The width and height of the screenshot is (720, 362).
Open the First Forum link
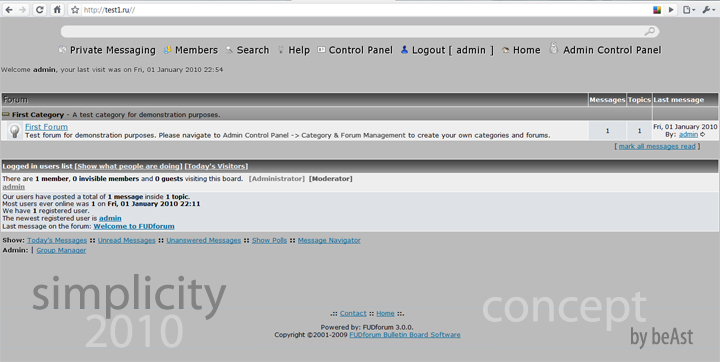pos(46,127)
